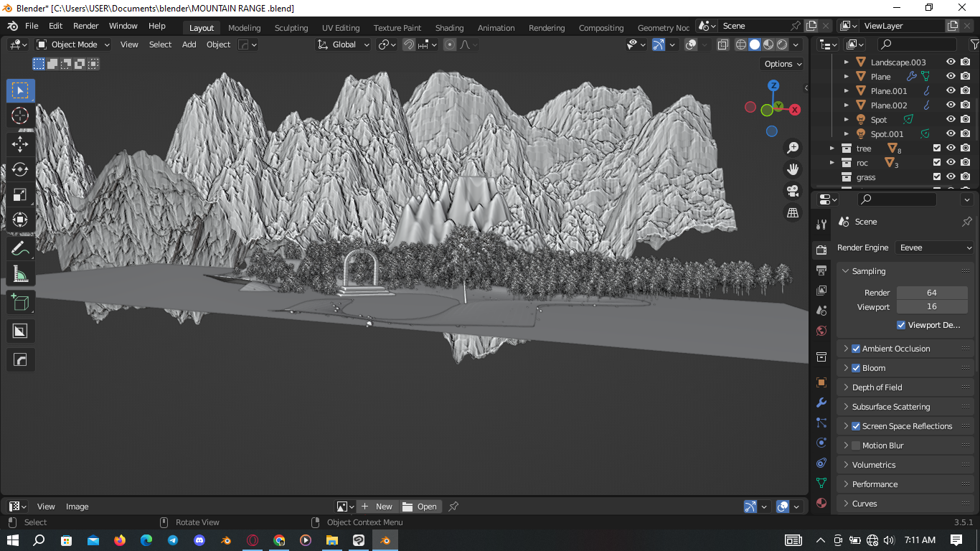
Task: Switch to Material Preview shading
Action: (768, 44)
